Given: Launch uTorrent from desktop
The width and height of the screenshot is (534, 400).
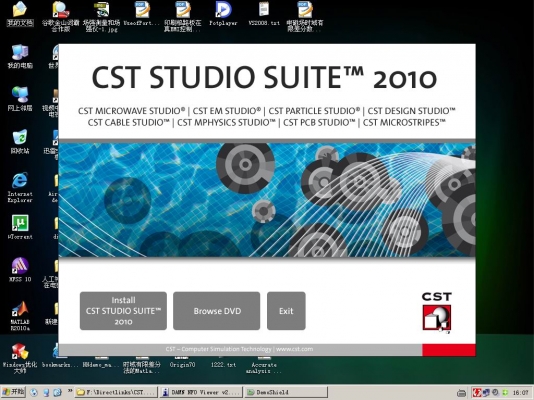Looking at the screenshot, I should pyautogui.click(x=20, y=227).
